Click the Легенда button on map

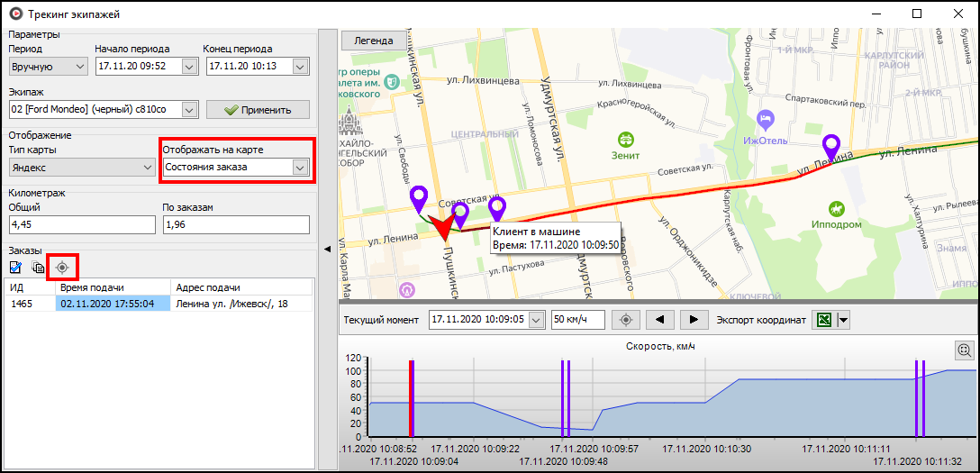373,41
